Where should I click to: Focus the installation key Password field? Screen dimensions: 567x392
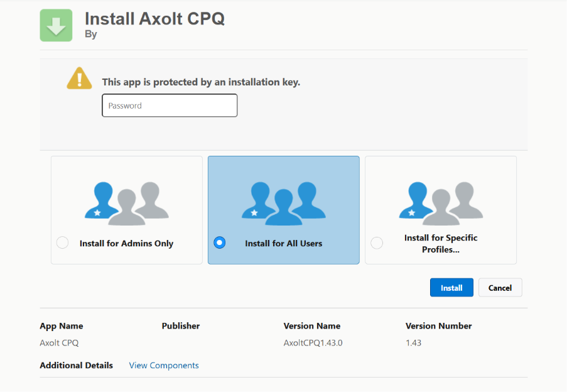170,106
